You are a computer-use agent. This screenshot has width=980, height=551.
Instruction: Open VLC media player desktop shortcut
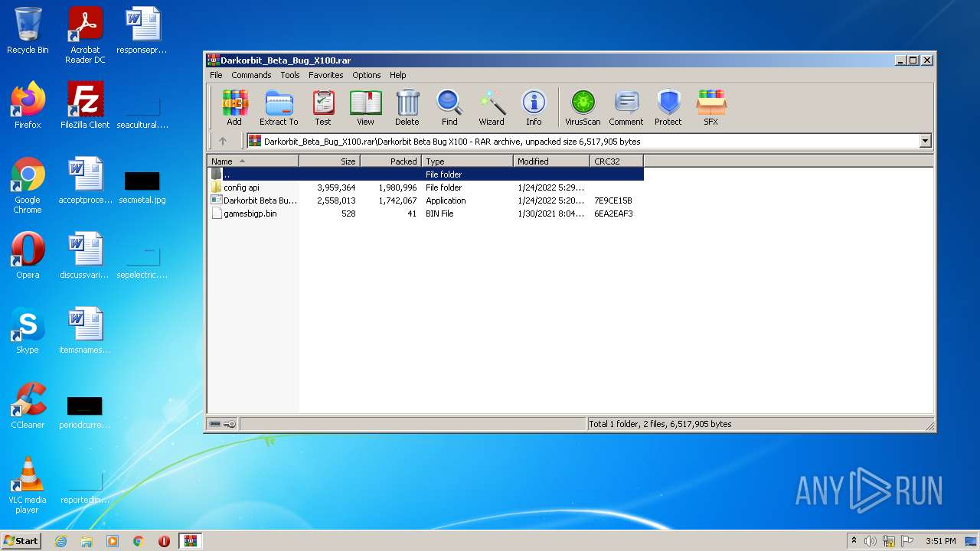[28, 485]
